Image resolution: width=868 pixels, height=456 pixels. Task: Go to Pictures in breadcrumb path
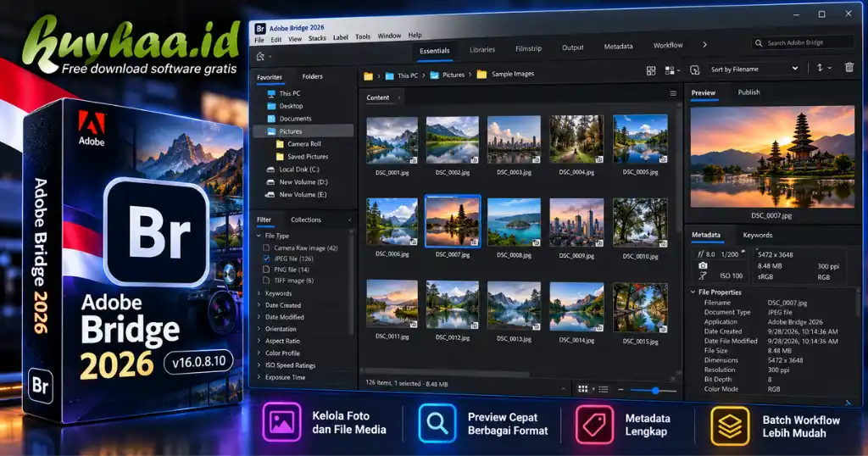click(453, 75)
